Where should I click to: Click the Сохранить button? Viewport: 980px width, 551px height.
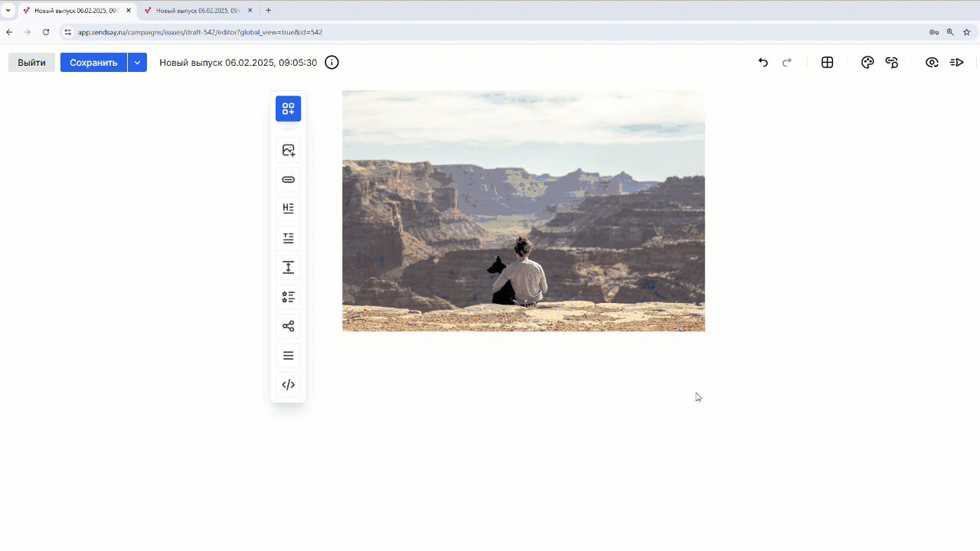pos(93,62)
